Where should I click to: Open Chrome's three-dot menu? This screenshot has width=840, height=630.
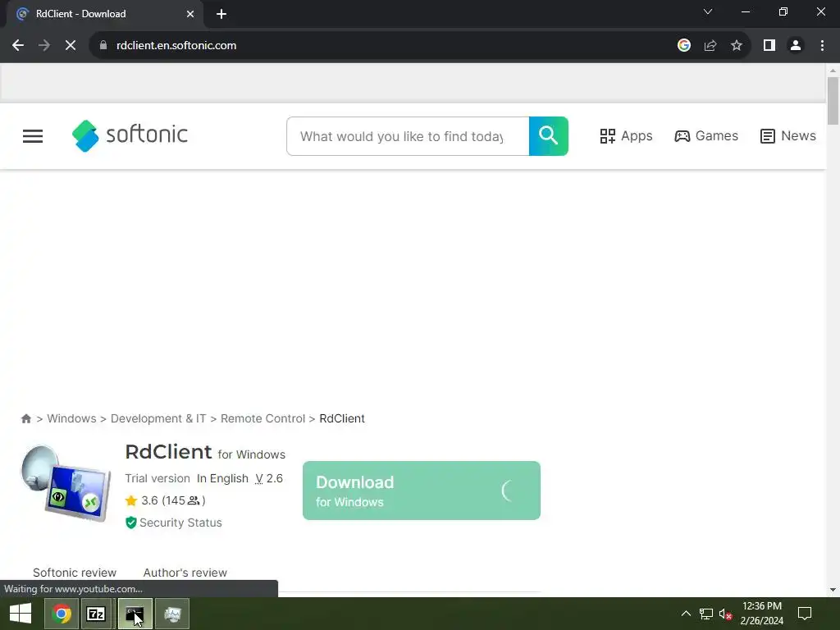(x=822, y=46)
